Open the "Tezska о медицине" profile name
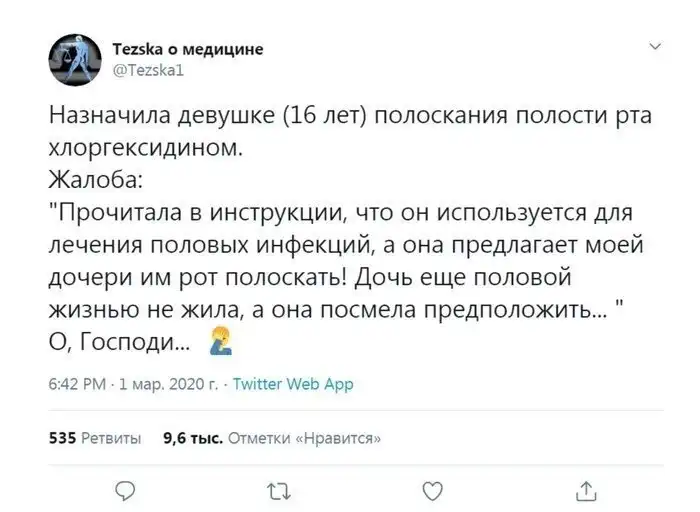Viewport: 700px width, 512px height. click(189, 50)
